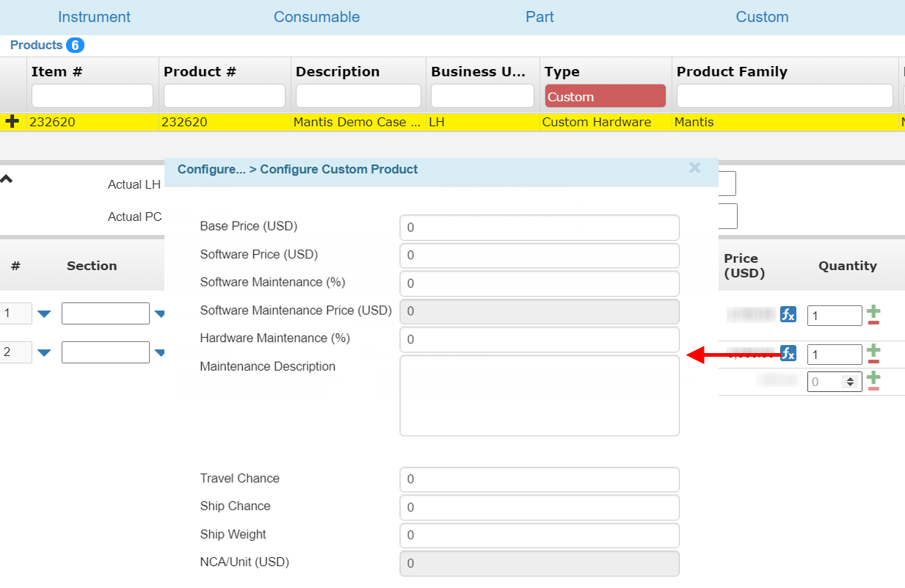Image resolution: width=905 pixels, height=588 pixels.
Task: Click black plus icon on product row 232620
Action: 12,122
